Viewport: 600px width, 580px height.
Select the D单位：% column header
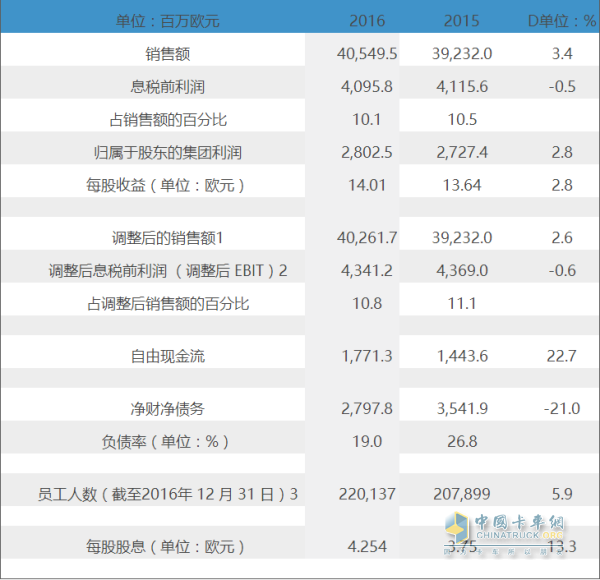click(x=561, y=20)
